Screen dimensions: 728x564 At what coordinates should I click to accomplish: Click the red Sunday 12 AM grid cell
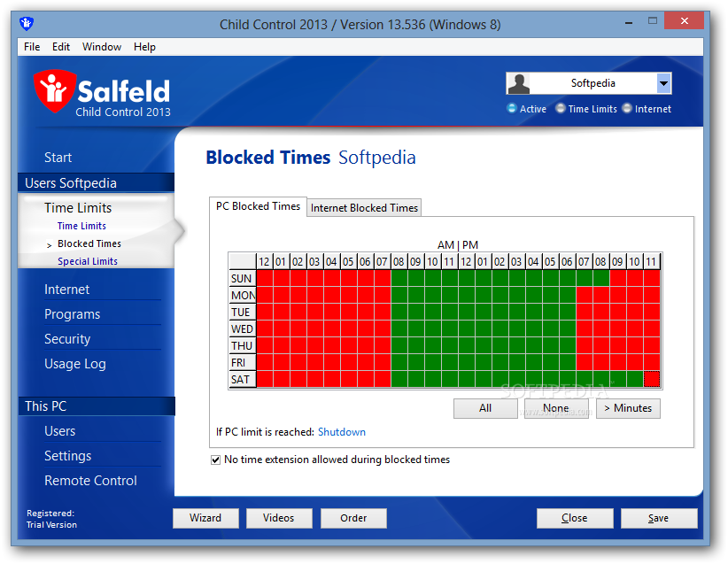265,279
